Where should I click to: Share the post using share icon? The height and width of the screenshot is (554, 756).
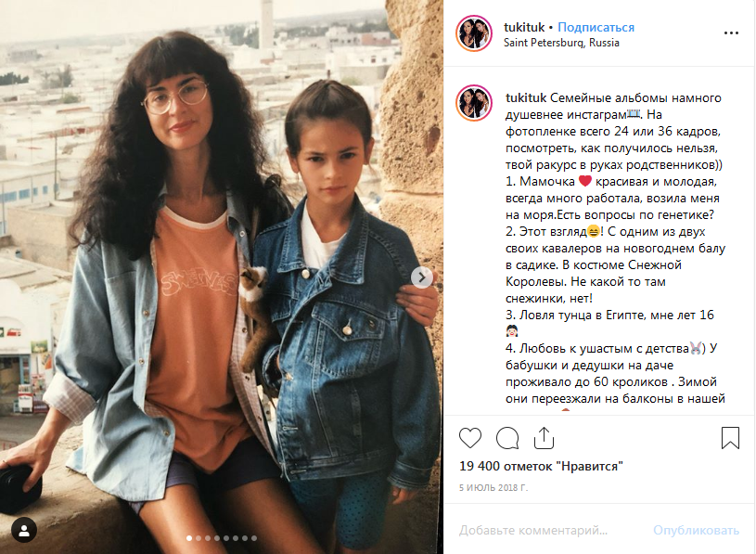point(544,438)
